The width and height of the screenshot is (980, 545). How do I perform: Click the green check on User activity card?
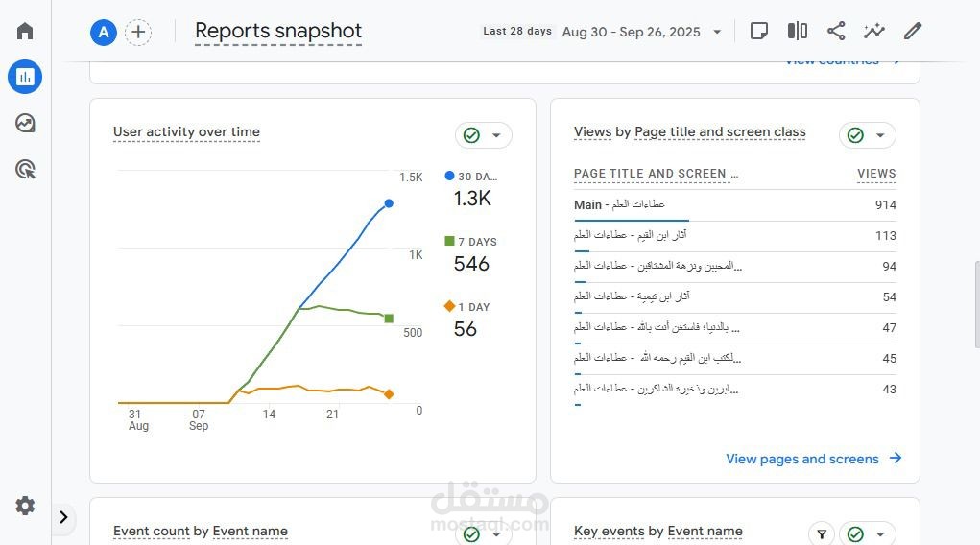pyautogui.click(x=471, y=135)
